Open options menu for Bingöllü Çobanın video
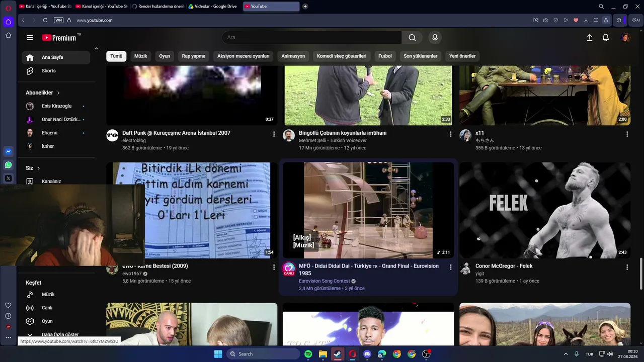Viewport: 644px width, 362px height. point(450,134)
